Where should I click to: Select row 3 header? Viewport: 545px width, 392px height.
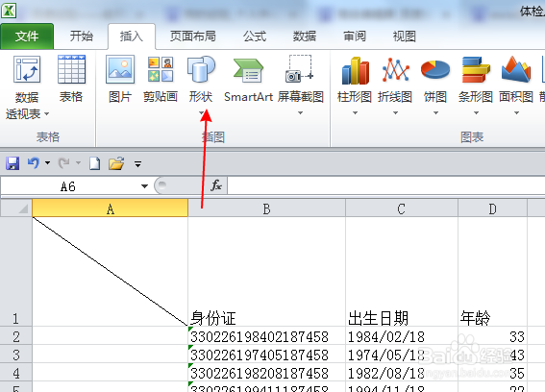[x=16, y=355]
